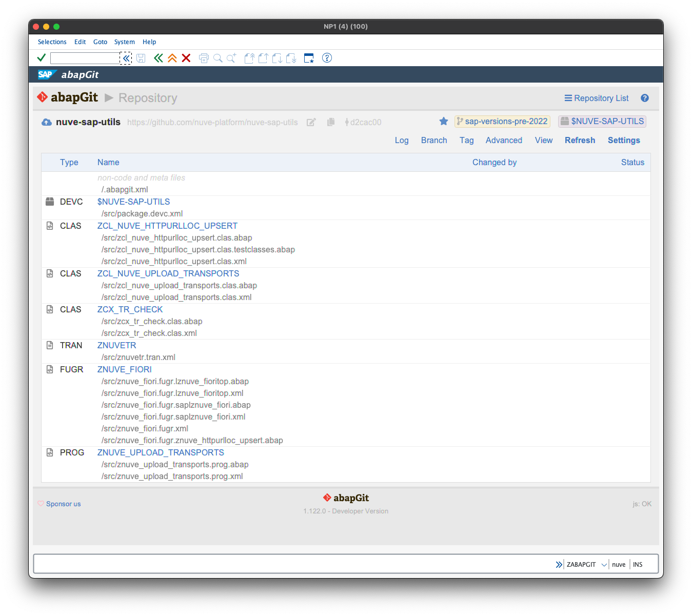Viewport: 692px width, 616px height.
Task: Sort by the Type column header
Action: click(69, 163)
